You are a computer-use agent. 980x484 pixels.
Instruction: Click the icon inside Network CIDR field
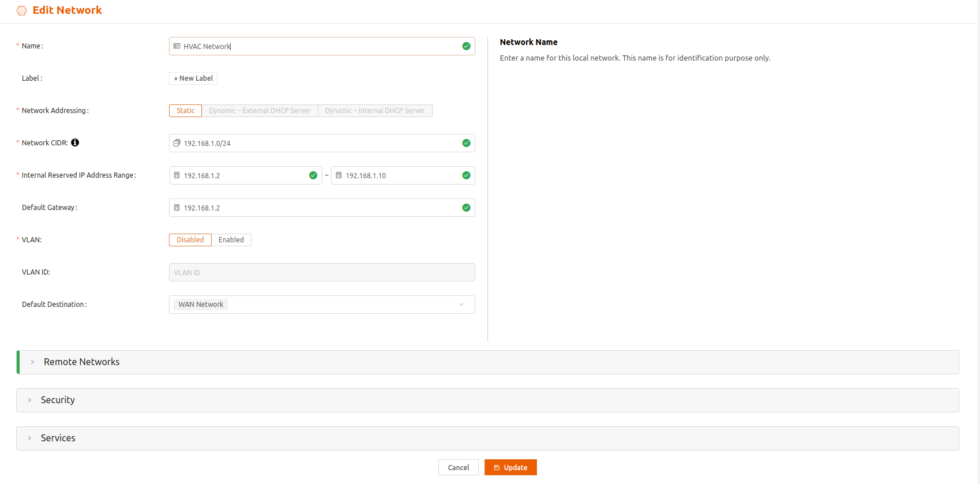pyautogui.click(x=177, y=143)
